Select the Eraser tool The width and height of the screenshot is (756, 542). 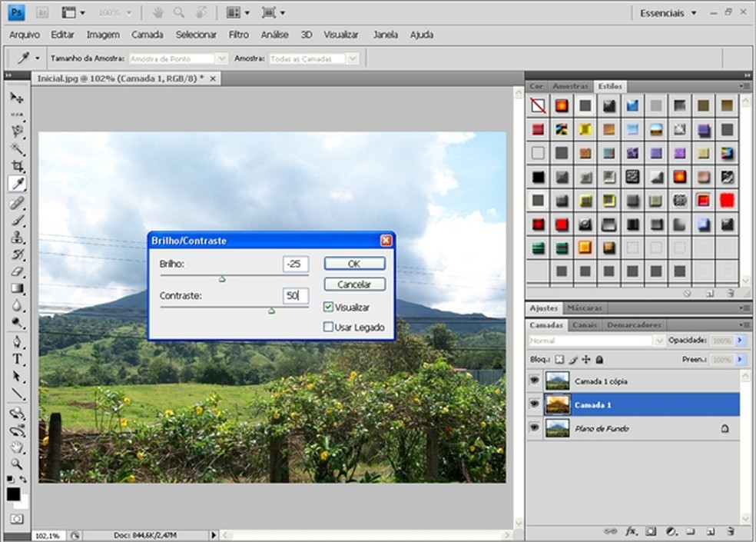(x=17, y=272)
